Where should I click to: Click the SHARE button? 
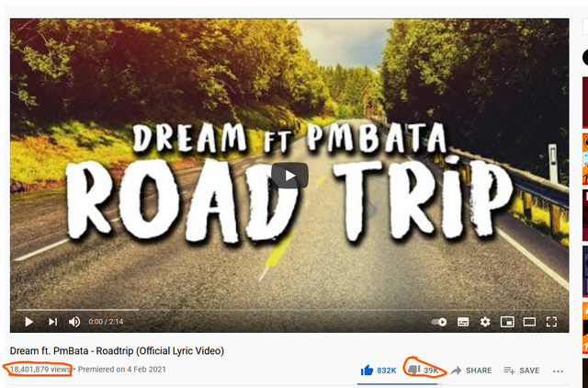tap(471, 371)
